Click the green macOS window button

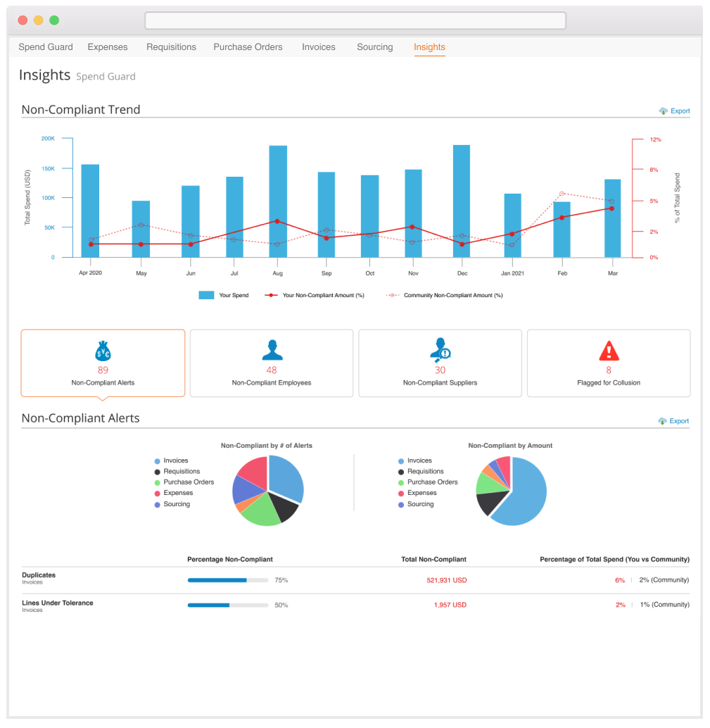(x=54, y=20)
